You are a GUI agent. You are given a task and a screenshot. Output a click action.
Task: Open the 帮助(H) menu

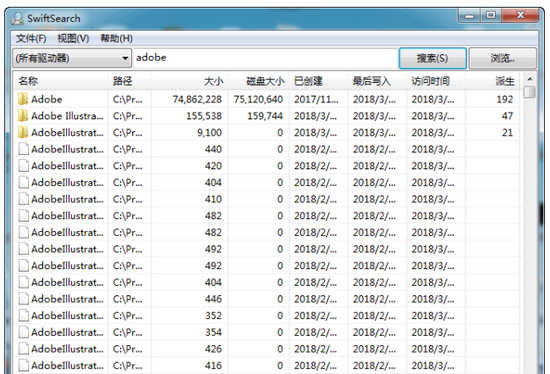[x=116, y=38]
